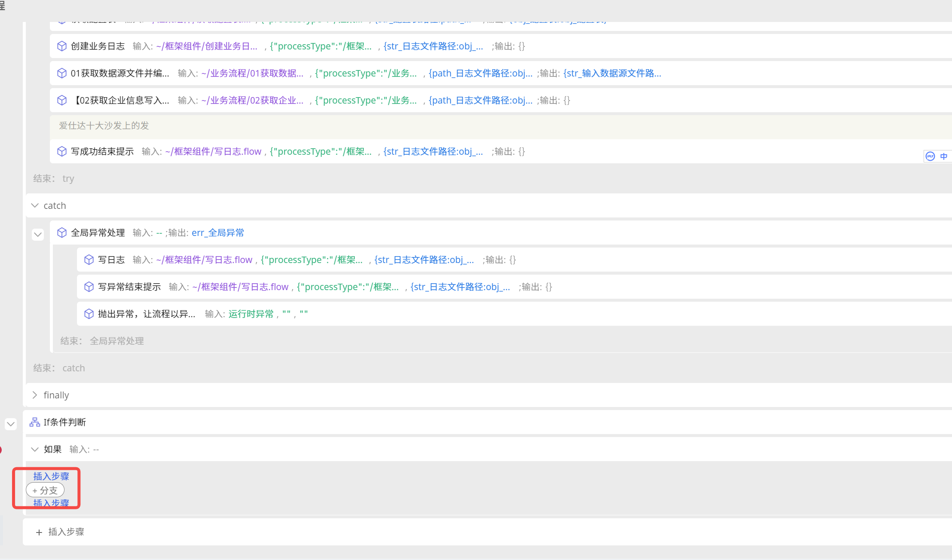Toggle 中 Chinese input mode indicator
The height and width of the screenshot is (560, 952).
pyautogui.click(x=944, y=156)
